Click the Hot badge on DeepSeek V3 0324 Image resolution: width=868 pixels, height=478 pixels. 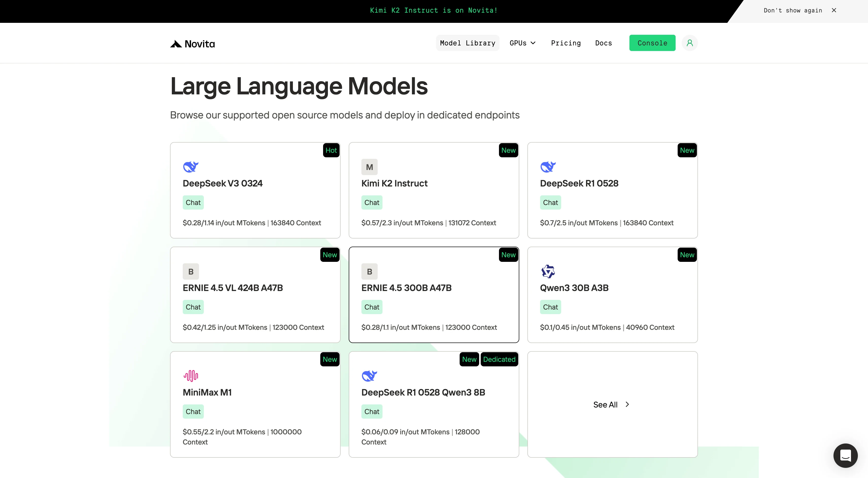click(331, 150)
